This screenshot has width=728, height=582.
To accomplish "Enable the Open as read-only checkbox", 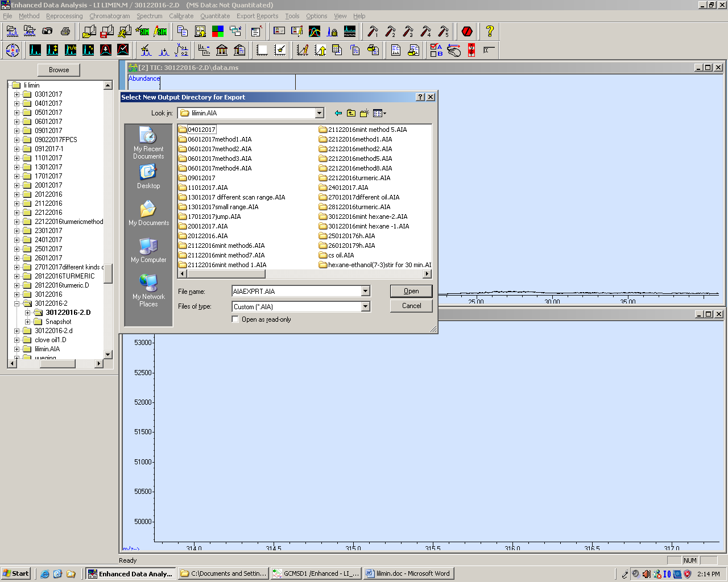I will coord(235,319).
